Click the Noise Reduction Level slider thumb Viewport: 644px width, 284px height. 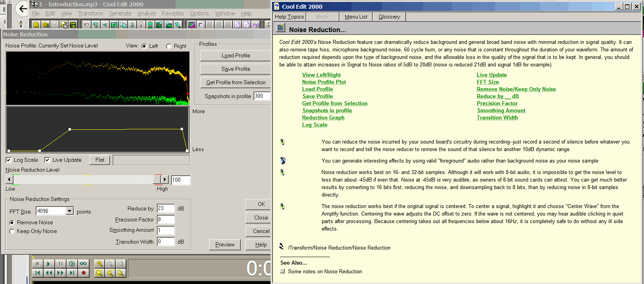click(x=158, y=179)
